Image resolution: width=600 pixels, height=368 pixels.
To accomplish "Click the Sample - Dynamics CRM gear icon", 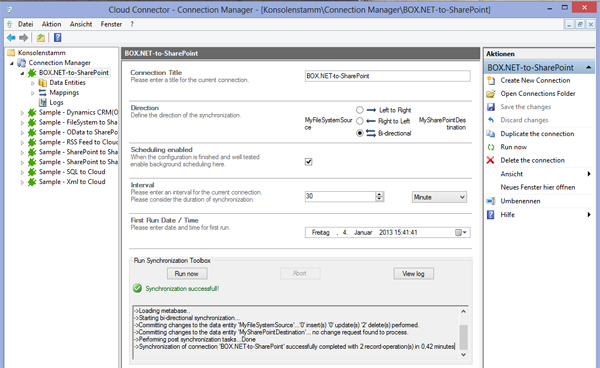I will [x=32, y=112].
